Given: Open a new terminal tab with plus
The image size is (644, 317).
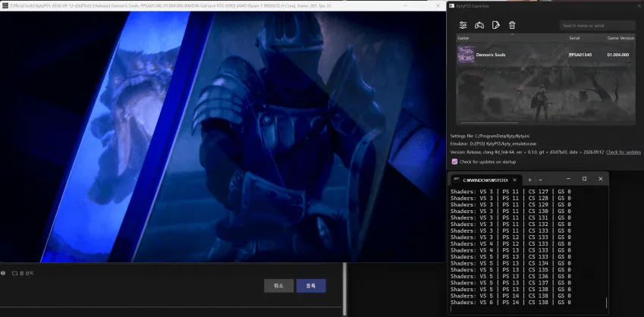Looking at the screenshot, I should click(529, 180).
